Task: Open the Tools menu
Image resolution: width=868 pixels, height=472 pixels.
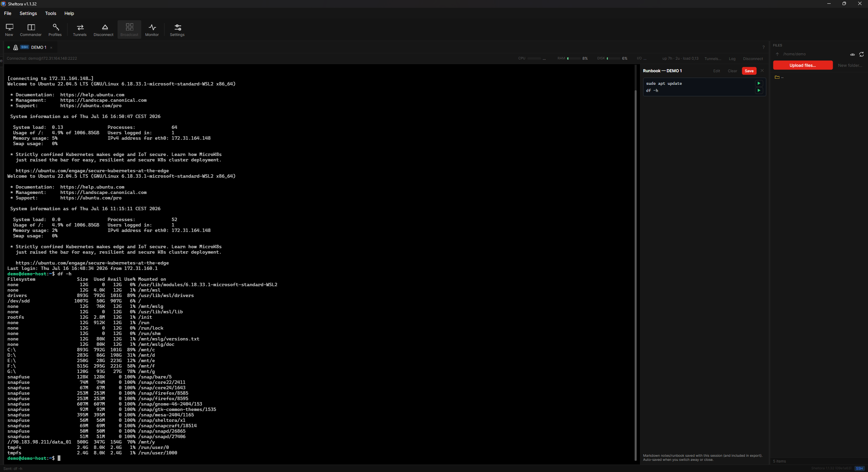Action: 51,13
